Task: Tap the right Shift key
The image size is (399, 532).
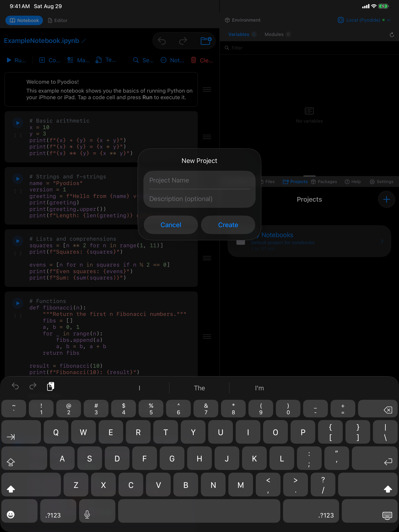Action: (x=368, y=485)
